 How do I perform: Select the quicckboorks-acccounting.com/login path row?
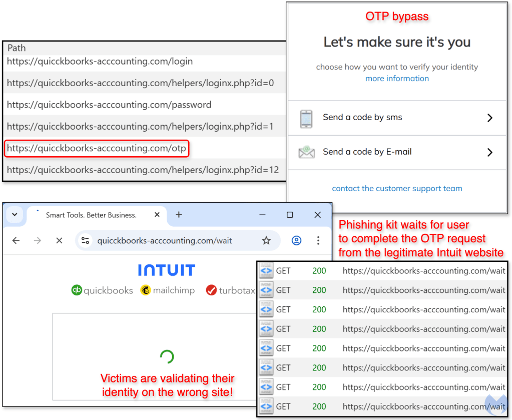[x=145, y=62]
